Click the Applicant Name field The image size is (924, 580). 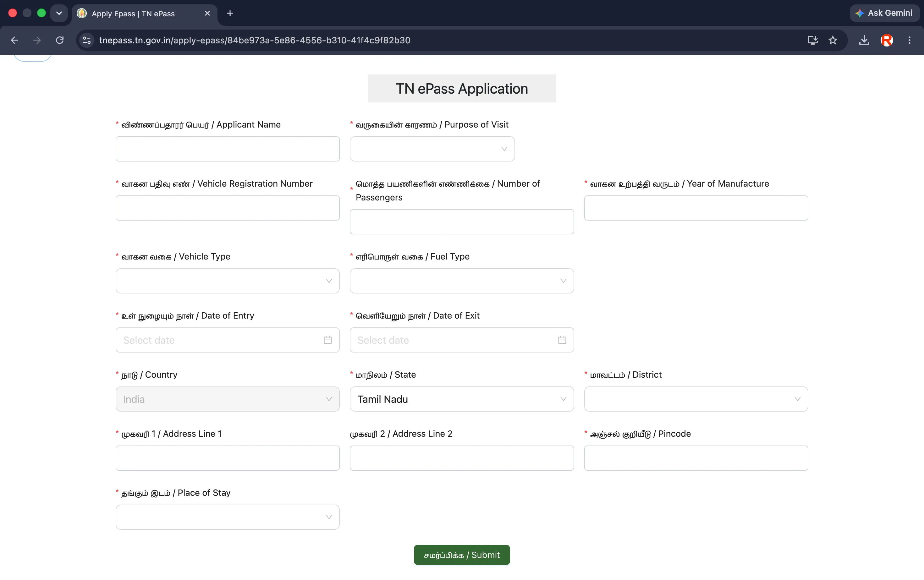pos(228,149)
